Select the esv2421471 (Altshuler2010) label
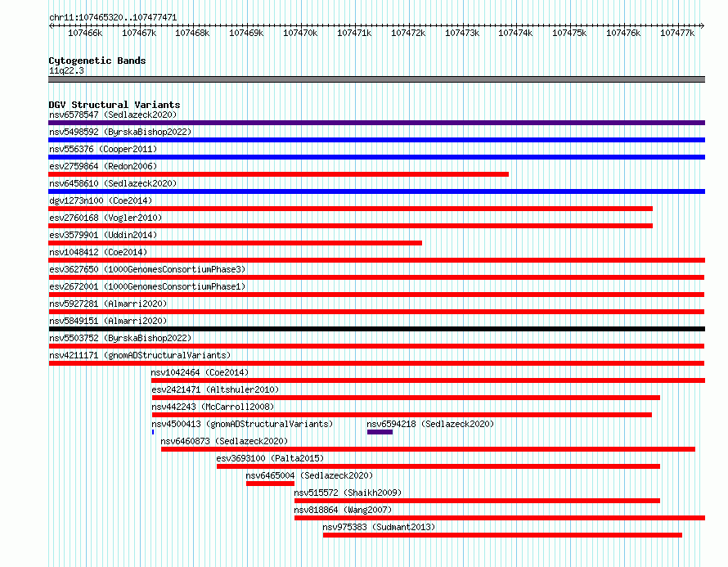 (215, 389)
